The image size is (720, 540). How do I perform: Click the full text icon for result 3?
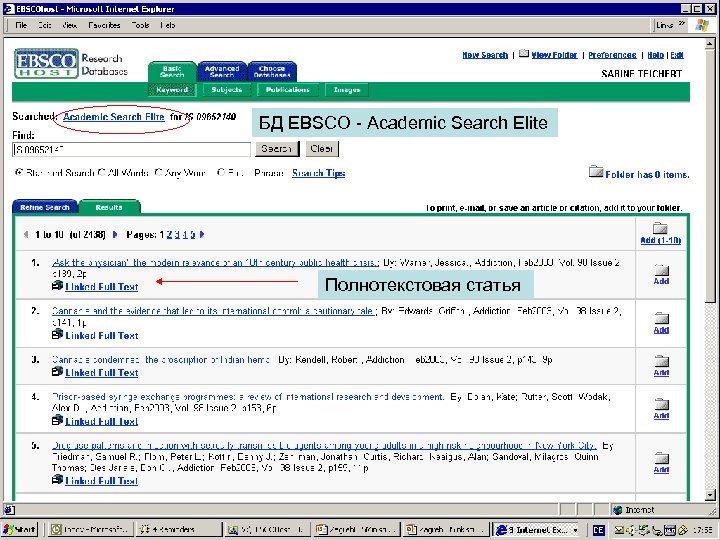click(57, 372)
